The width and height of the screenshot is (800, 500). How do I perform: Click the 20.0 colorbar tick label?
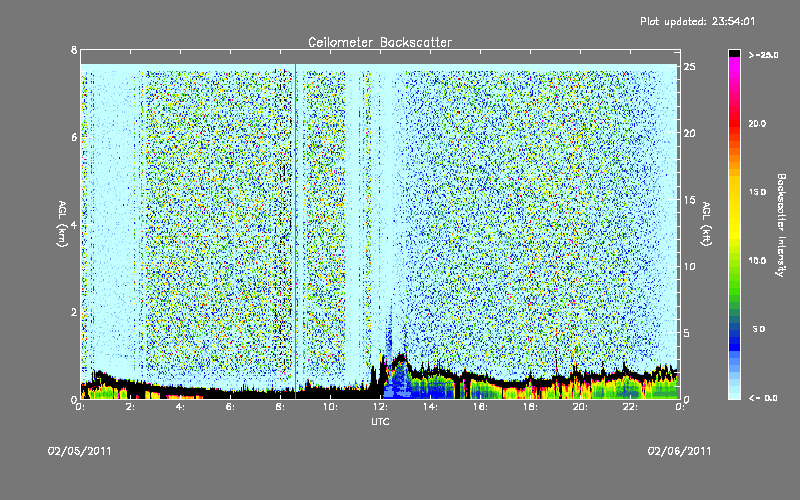(757, 124)
